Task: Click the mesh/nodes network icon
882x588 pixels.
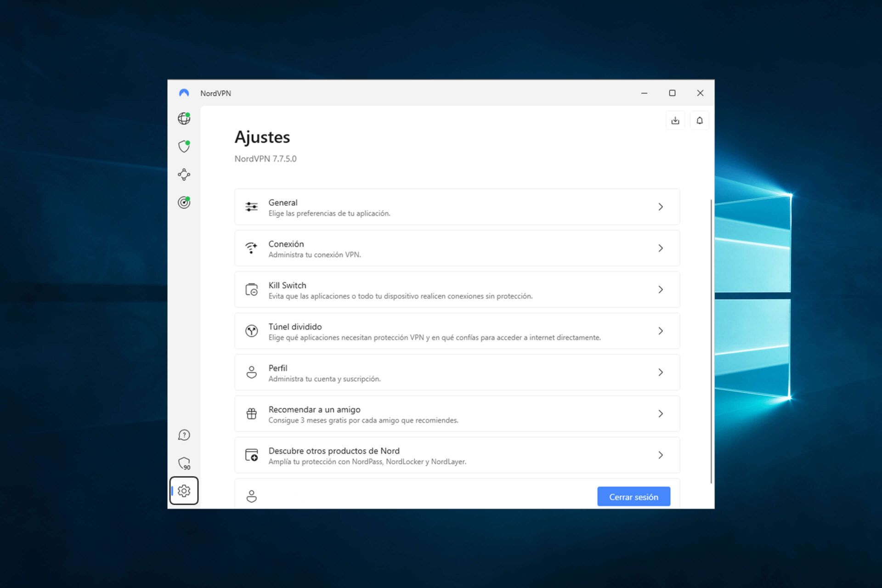Action: pyautogui.click(x=185, y=173)
